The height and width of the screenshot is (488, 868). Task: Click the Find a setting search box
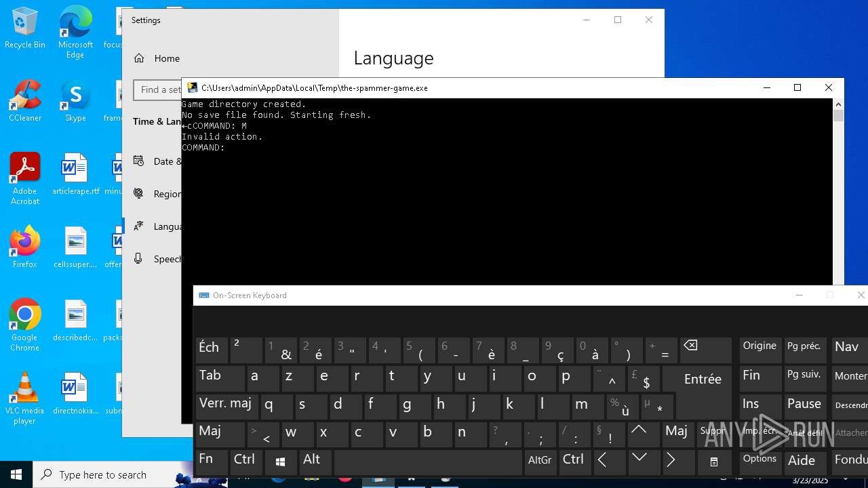point(158,89)
